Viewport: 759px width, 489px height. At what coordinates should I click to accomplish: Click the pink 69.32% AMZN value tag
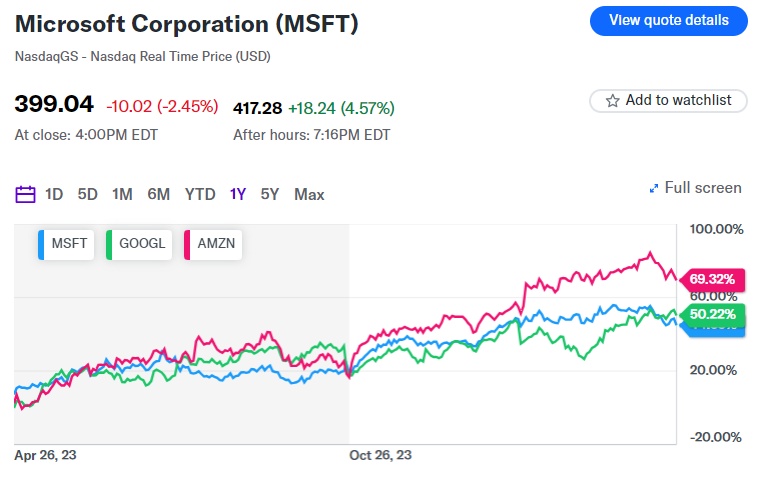pyautogui.click(x=711, y=279)
